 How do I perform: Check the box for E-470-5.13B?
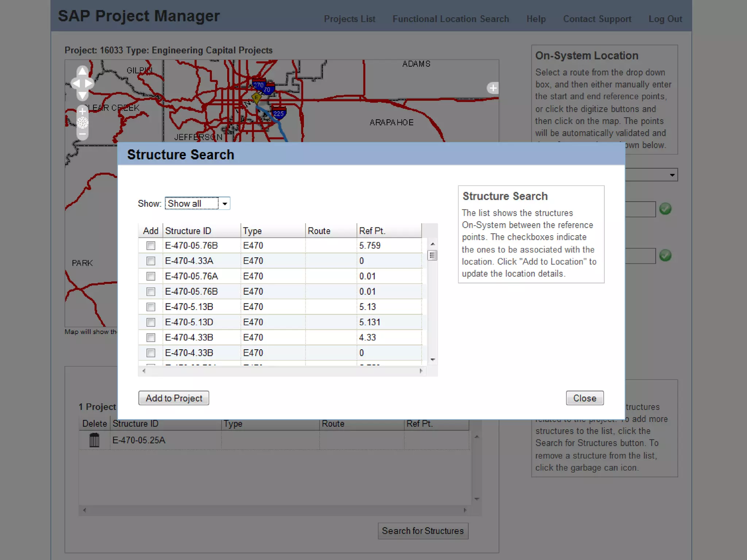(x=151, y=307)
